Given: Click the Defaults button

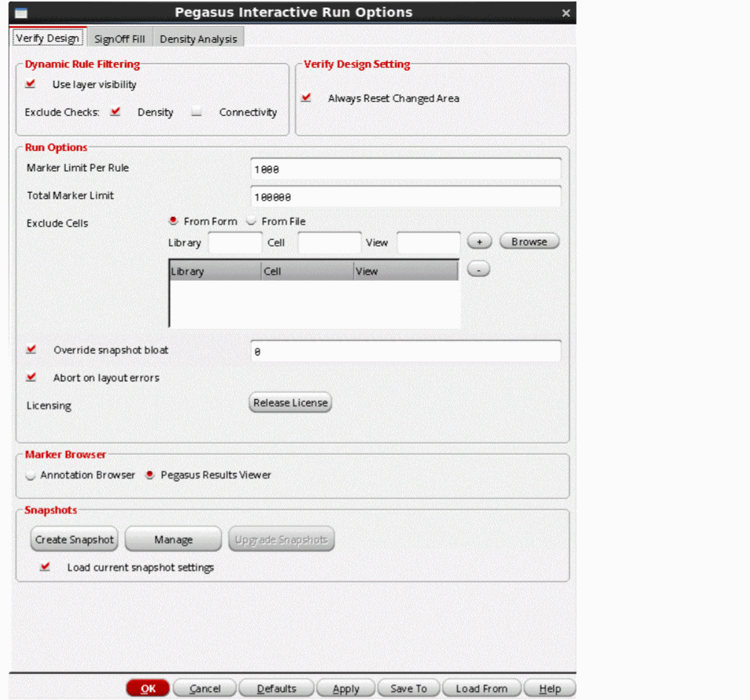Looking at the screenshot, I should (276, 689).
